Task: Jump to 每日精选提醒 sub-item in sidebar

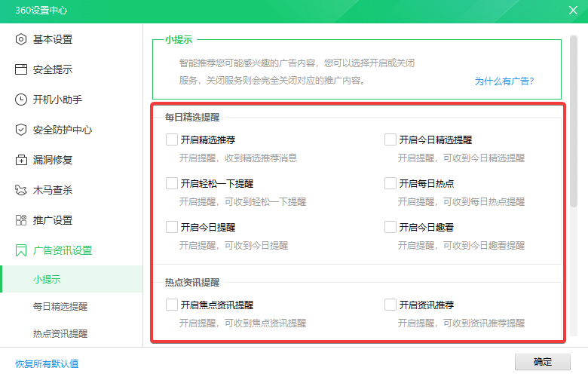Action: pos(60,306)
